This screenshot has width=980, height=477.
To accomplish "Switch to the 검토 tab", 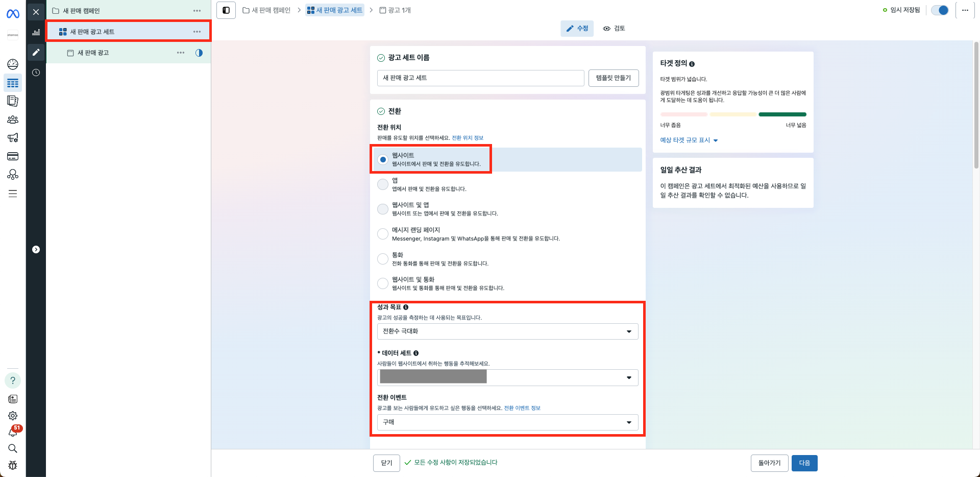I will pyautogui.click(x=614, y=29).
